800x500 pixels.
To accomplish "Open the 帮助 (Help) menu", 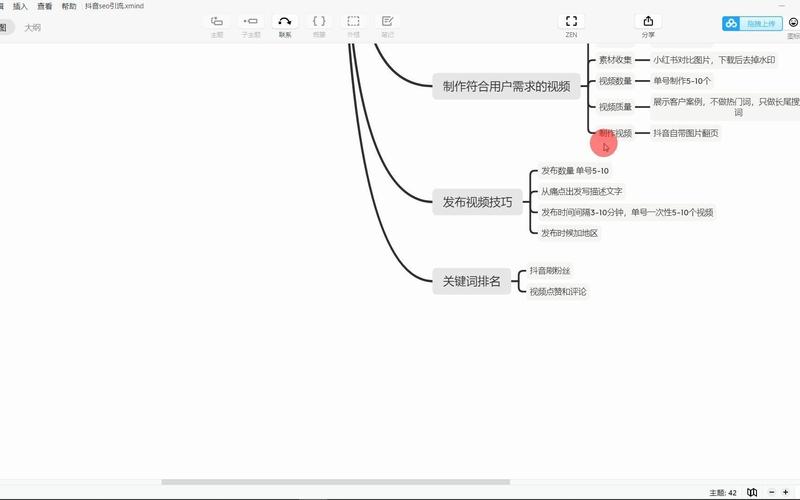I will coord(69,6).
